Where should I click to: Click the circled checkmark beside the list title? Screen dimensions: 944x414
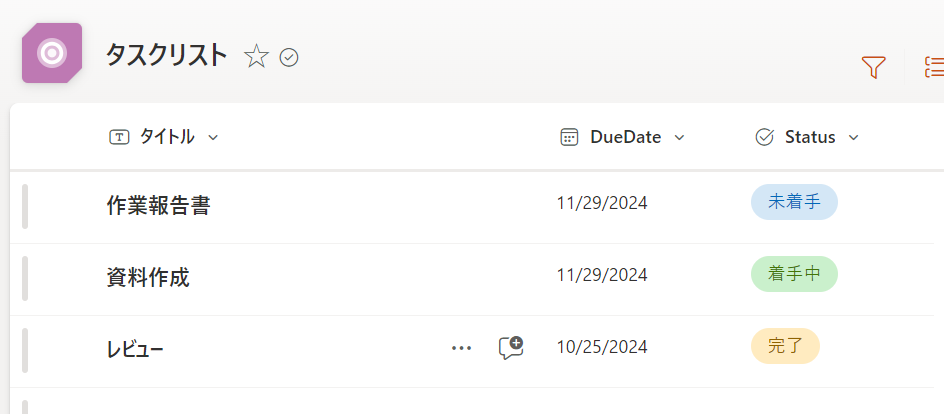(289, 58)
